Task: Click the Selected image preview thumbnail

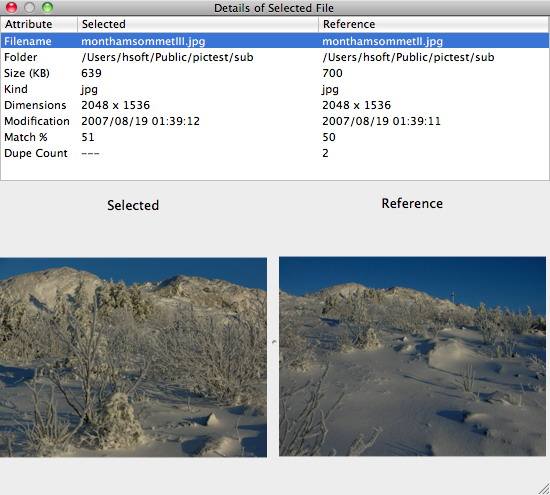Action: click(133, 357)
